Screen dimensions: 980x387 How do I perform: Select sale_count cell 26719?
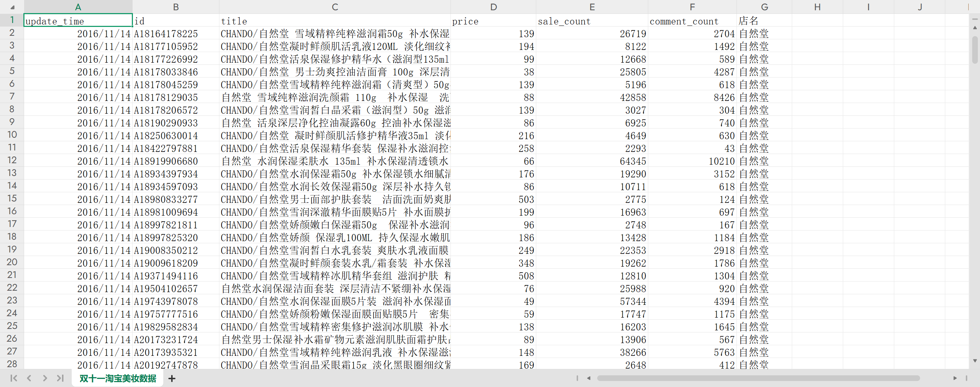click(592, 33)
